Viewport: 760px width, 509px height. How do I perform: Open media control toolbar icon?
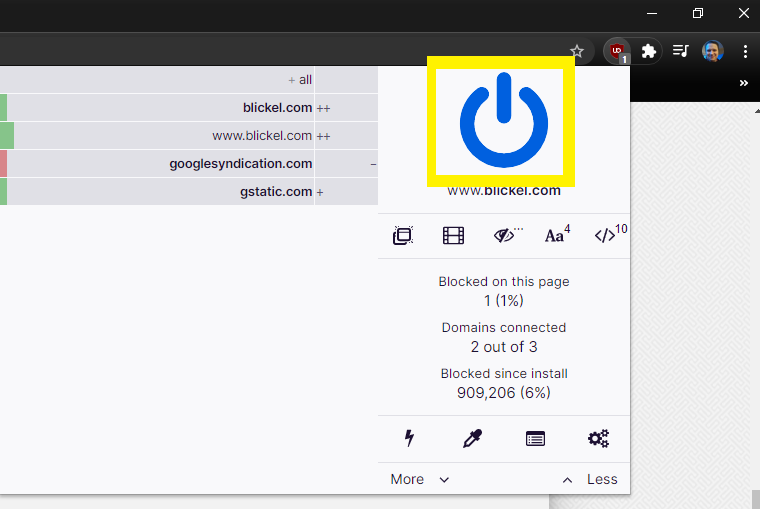point(681,50)
